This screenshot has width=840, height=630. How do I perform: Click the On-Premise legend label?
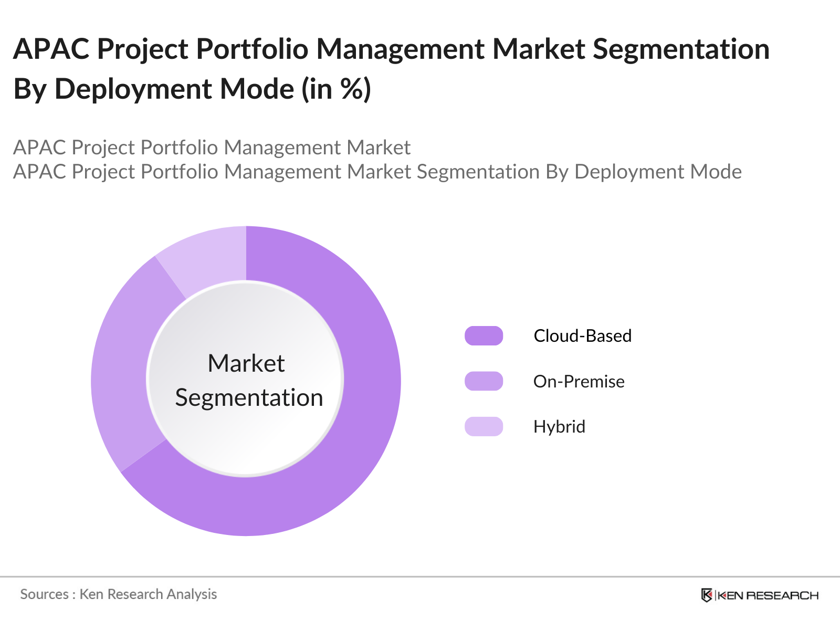579,381
